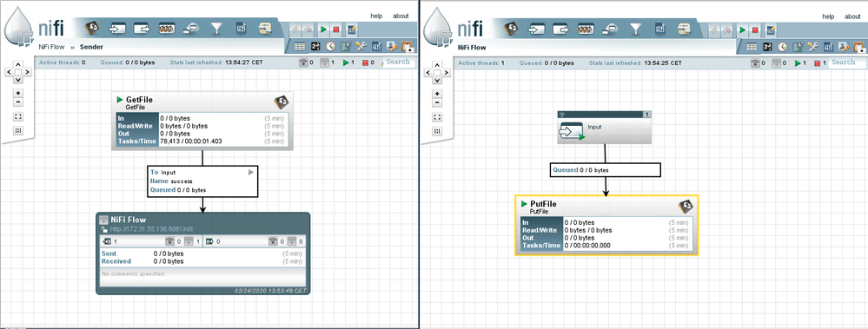Open Summary table in PutFile window

tap(752, 47)
